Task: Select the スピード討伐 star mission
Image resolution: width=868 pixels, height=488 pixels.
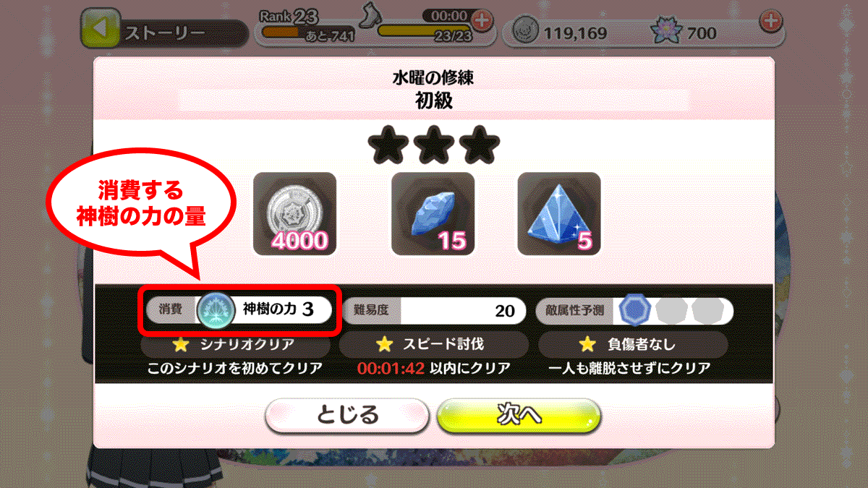Action: pos(433,345)
